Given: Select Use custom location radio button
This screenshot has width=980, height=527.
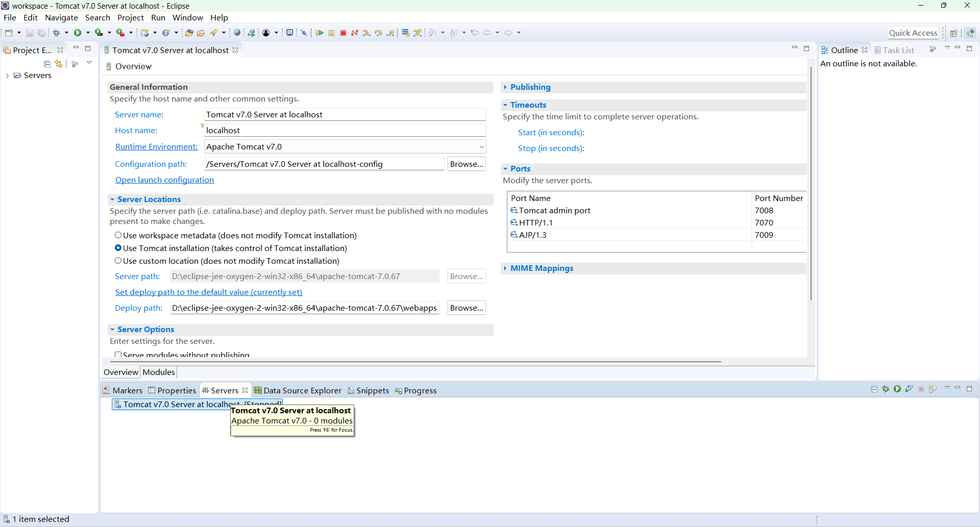Looking at the screenshot, I should click(x=118, y=261).
